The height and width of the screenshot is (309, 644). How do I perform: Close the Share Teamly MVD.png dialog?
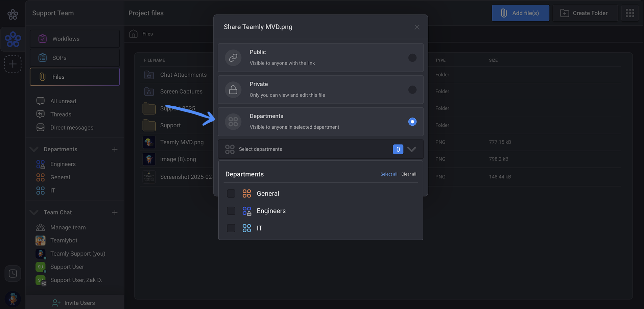point(417,27)
